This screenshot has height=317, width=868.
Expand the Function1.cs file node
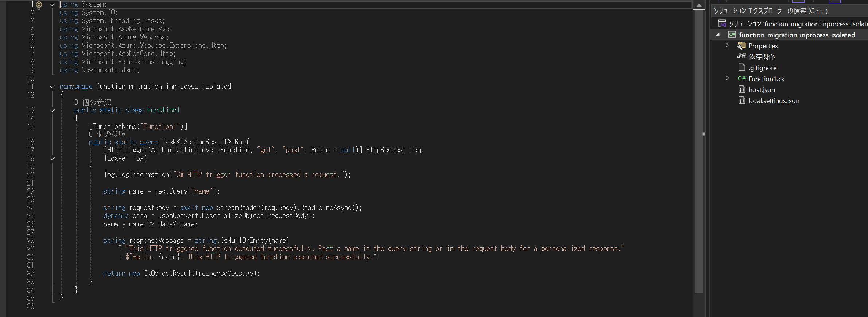click(x=727, y=78)
